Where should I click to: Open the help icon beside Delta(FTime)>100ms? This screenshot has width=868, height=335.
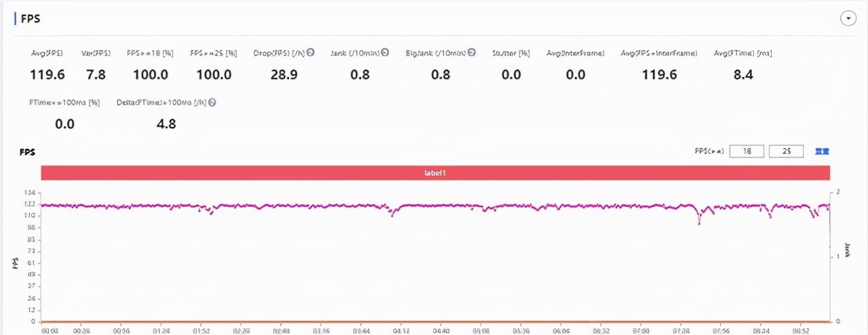(212, 102)
